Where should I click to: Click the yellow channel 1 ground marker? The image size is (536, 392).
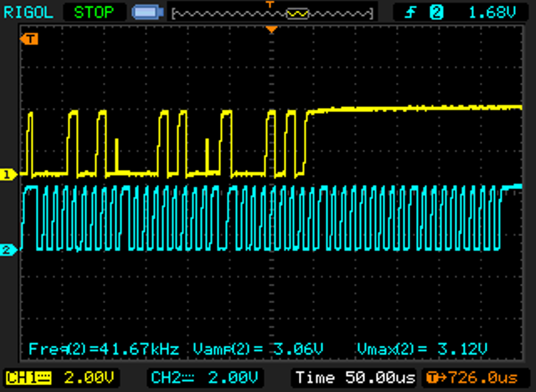(8, 175)
